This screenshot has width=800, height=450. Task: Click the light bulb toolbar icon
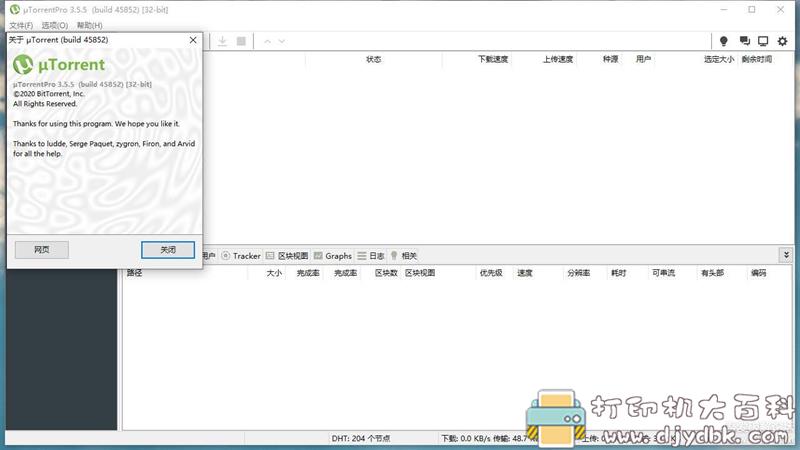[723, 41]
